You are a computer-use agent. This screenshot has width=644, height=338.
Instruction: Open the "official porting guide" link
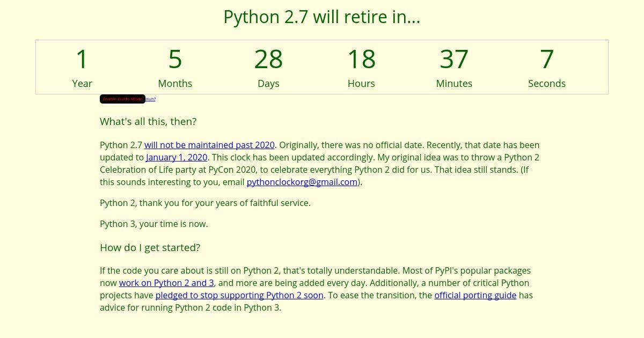click(x=475, y=295)
